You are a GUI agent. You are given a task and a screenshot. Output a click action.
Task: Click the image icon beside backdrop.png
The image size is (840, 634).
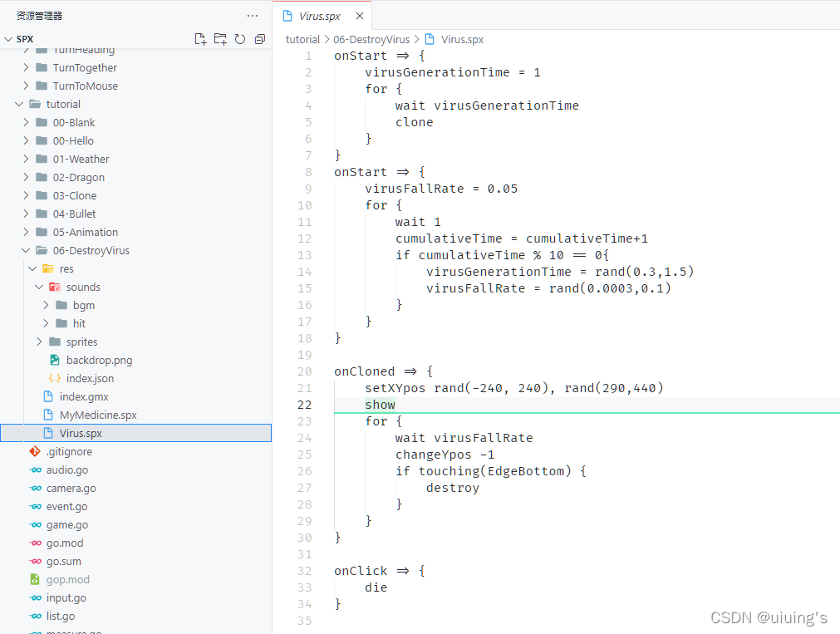[55, 360]
